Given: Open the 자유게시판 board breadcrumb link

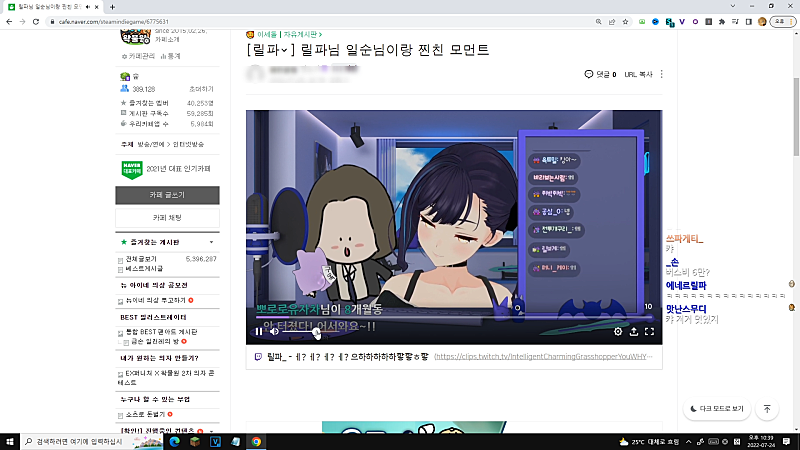Looking at the screenshot, I should coord(303,34).
